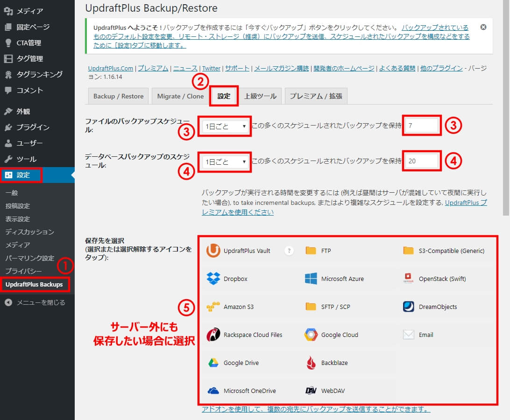The height and width of the screenshot is (420, 510).
Task: Choose Microsoft OneDrive icon
Action: [x=213, y=391]
